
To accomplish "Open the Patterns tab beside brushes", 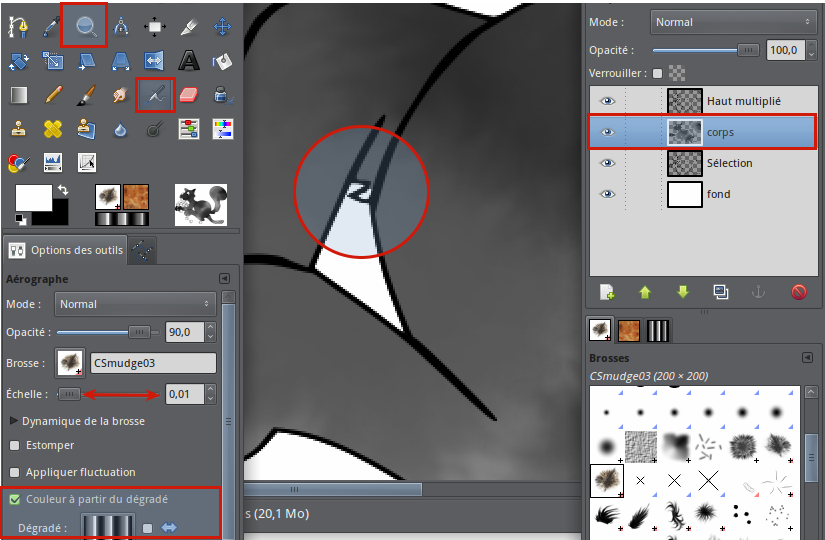I will (629, 331).
